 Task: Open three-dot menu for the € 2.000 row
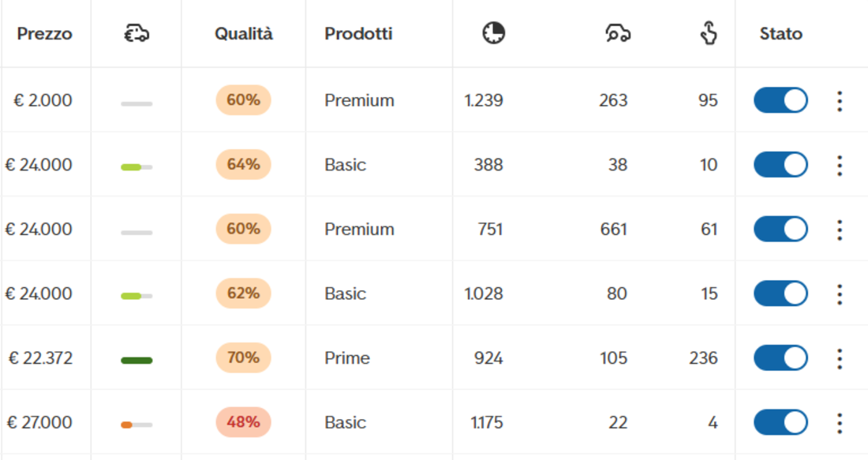pyautogui.click(x=840, y=101)
